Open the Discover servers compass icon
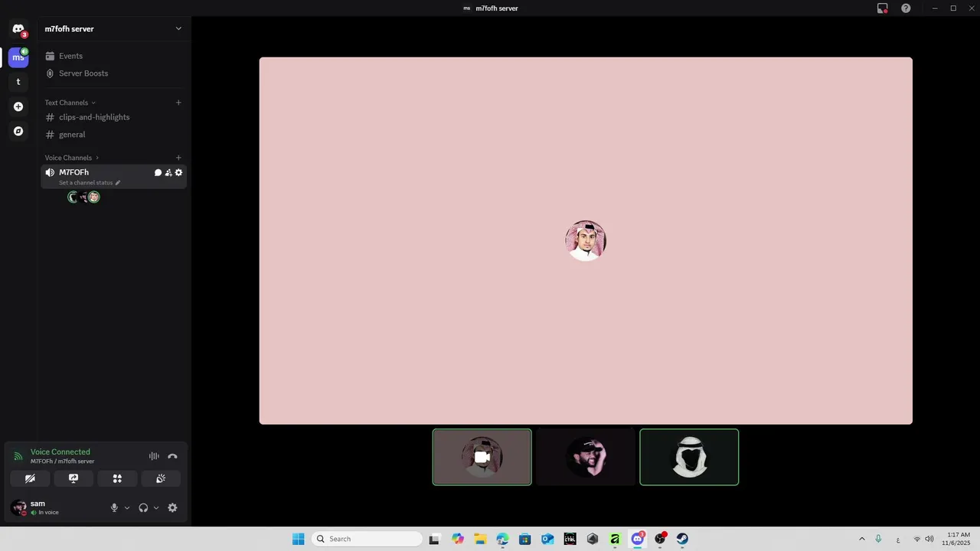Viewport: 980px width, 551px height. pos(18,131)
